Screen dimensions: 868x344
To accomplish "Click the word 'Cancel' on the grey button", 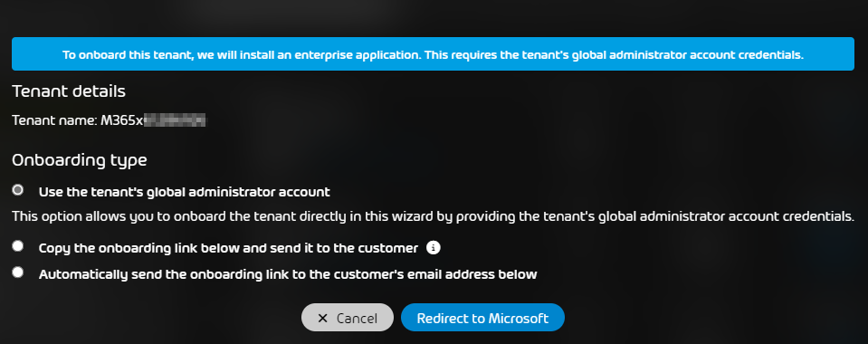I will (357, 319).
